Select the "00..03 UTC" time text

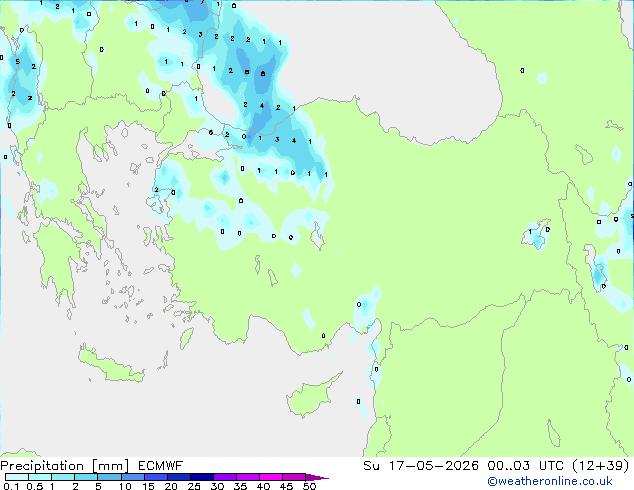click(x=525, y=465)
